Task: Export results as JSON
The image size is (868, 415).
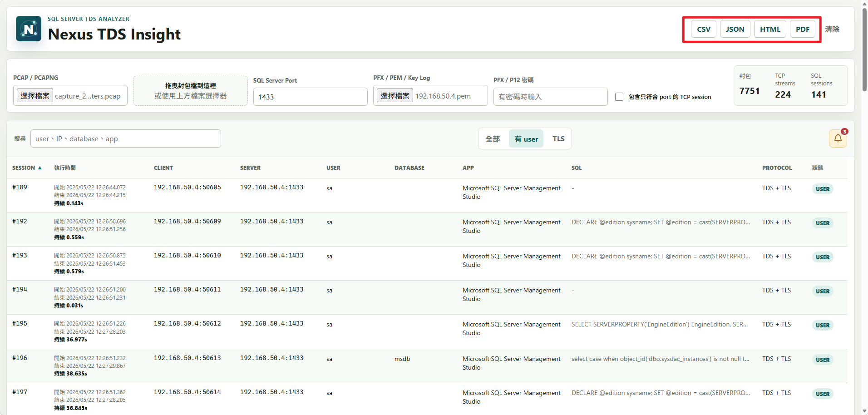Action: [x=735, y=29]
